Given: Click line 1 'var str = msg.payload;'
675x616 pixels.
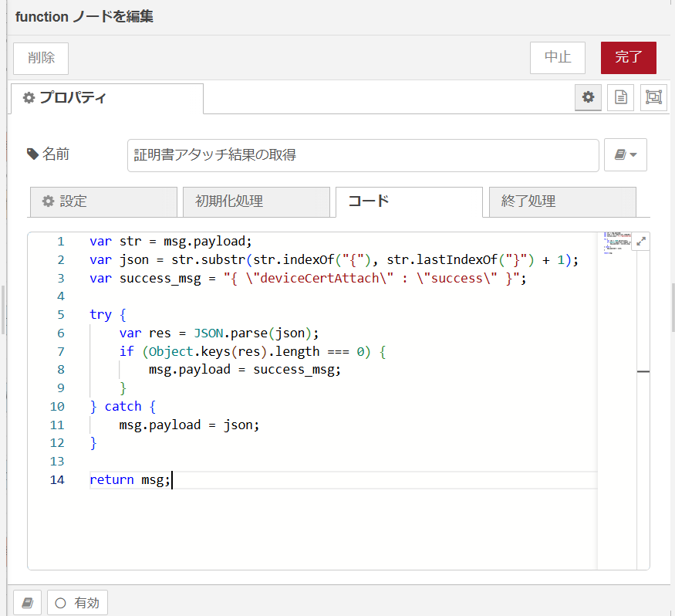Looking at the screenshot, I should click(170, 242).
